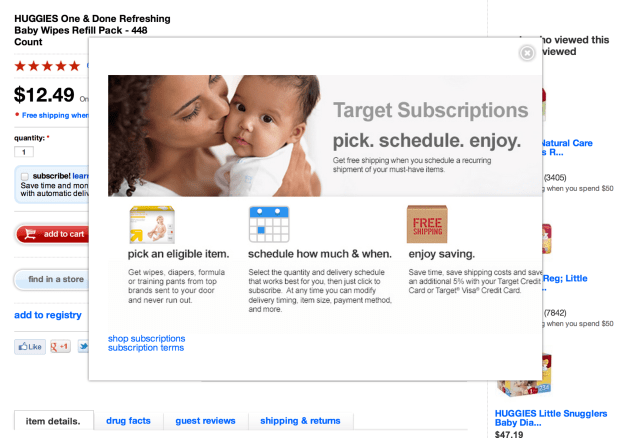Click the diaper box eligible item icon
The image size is (640, 438).
coord(152,225)
